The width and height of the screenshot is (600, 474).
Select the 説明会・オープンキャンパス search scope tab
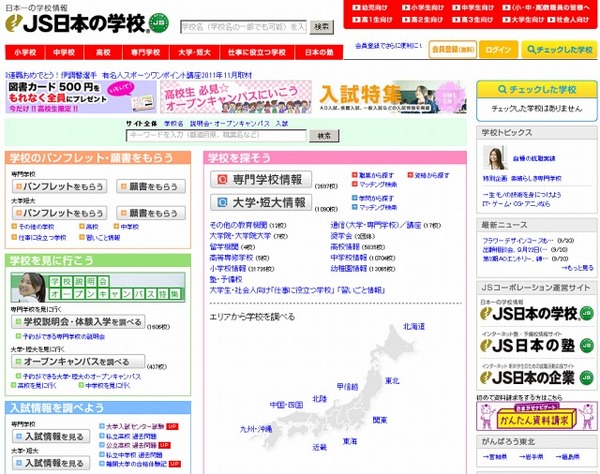click(230, 124)
